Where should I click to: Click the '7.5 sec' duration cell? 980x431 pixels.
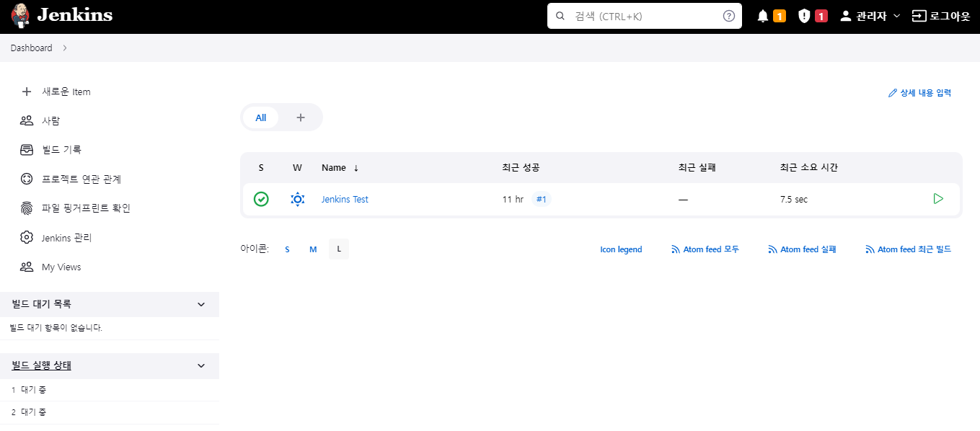tap(794, 200)
